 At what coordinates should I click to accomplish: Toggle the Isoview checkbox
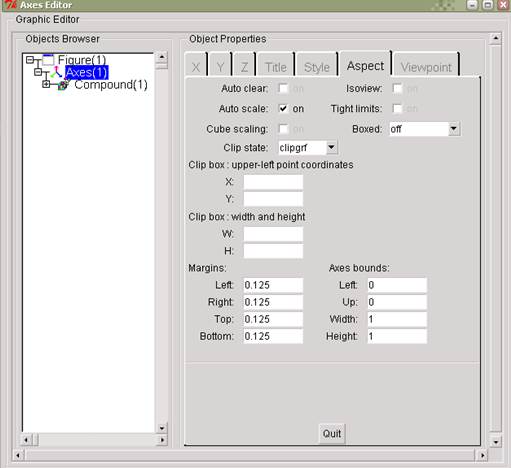(x=397, y=88)
